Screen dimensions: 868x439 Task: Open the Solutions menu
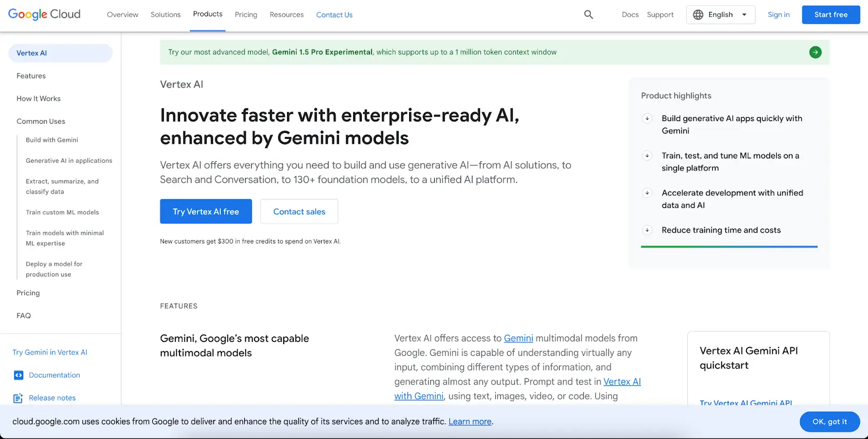point(165,15)
